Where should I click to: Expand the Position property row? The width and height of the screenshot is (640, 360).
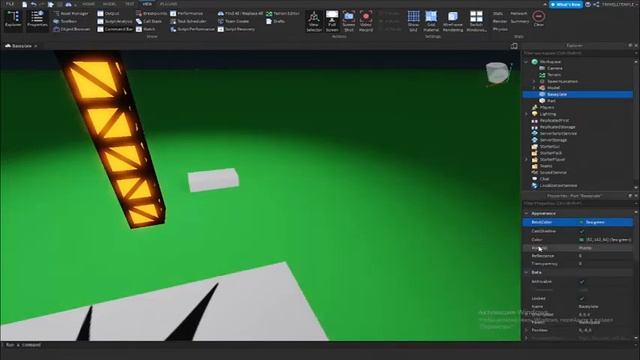[x=527, y=330]
